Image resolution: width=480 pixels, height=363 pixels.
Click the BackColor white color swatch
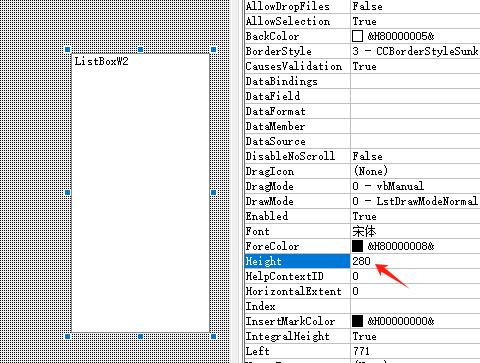pyautogui.click(x=357, y=36)
